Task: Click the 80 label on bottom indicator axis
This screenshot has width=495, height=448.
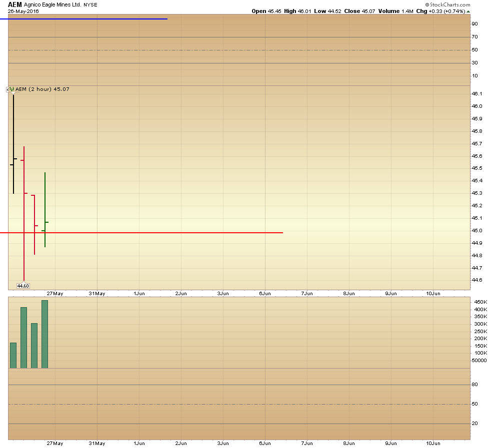Action: (x=474, y=385)
